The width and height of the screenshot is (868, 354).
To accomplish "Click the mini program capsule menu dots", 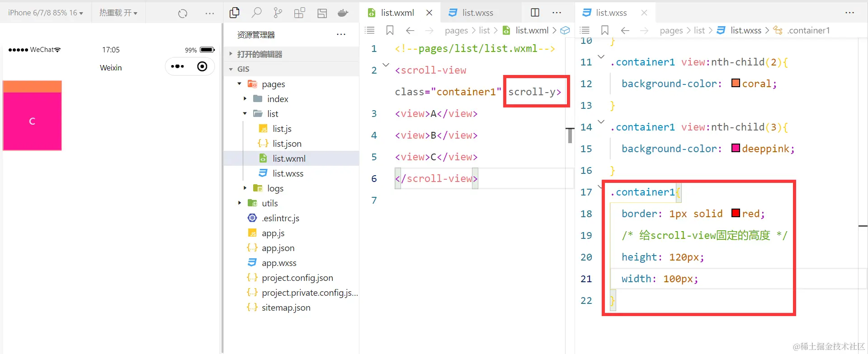I will 177,66.
